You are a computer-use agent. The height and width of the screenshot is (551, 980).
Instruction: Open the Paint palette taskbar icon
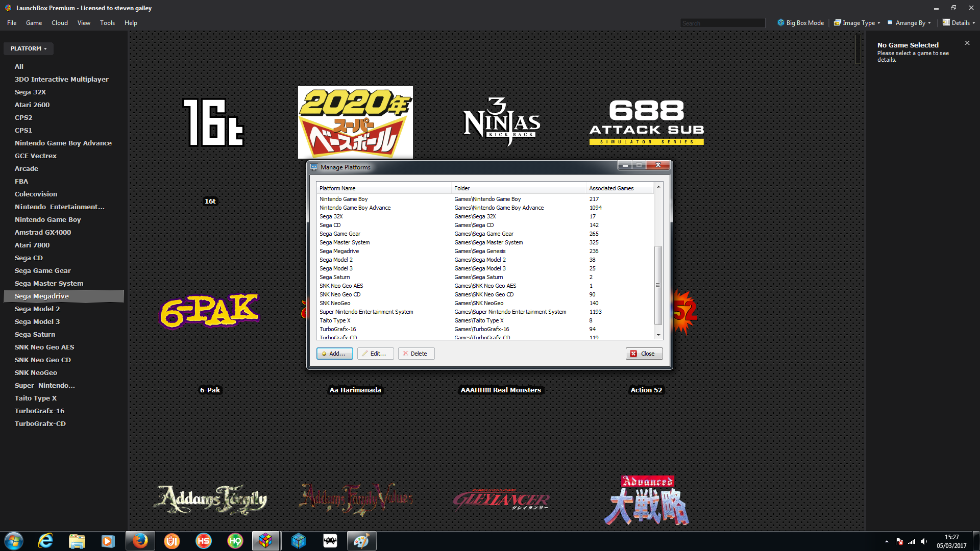pyautogui.click(x=361, y=541)
